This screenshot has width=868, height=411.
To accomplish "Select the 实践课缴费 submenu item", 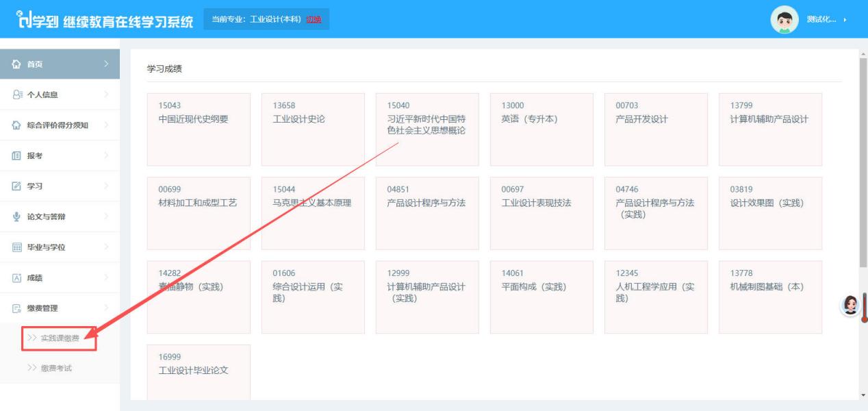I will click(x=60, y=338).
